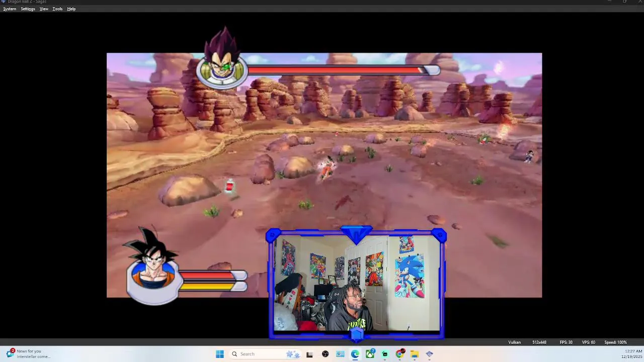Click the red capsule item on ground
Screen dimensions: 644x362
229,187
